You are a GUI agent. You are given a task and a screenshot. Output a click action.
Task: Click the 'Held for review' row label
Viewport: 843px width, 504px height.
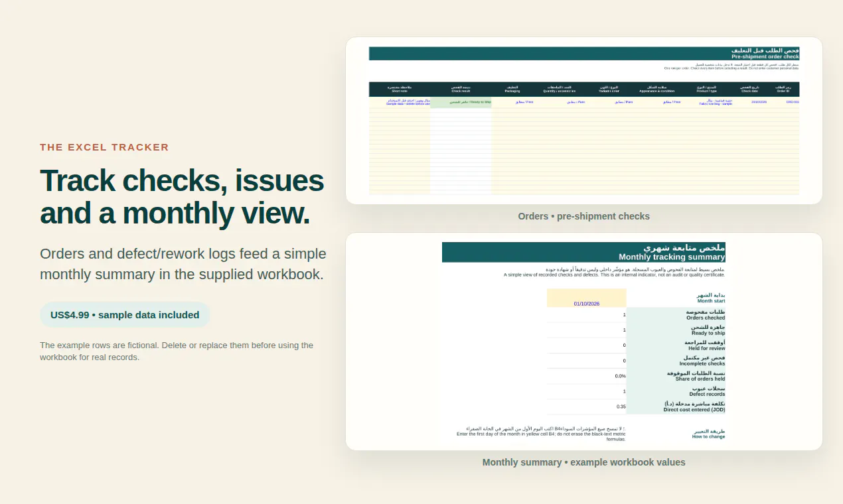click(707, 348)
